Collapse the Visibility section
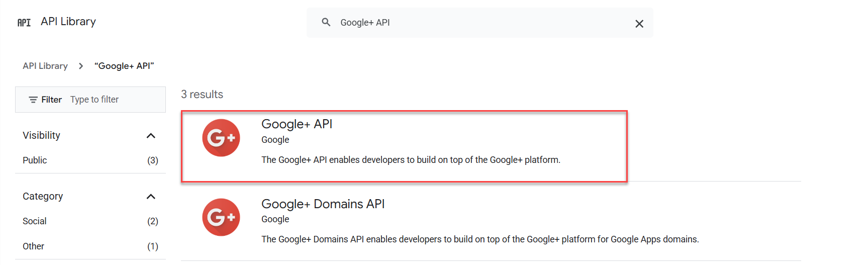 tap(151, 136)
